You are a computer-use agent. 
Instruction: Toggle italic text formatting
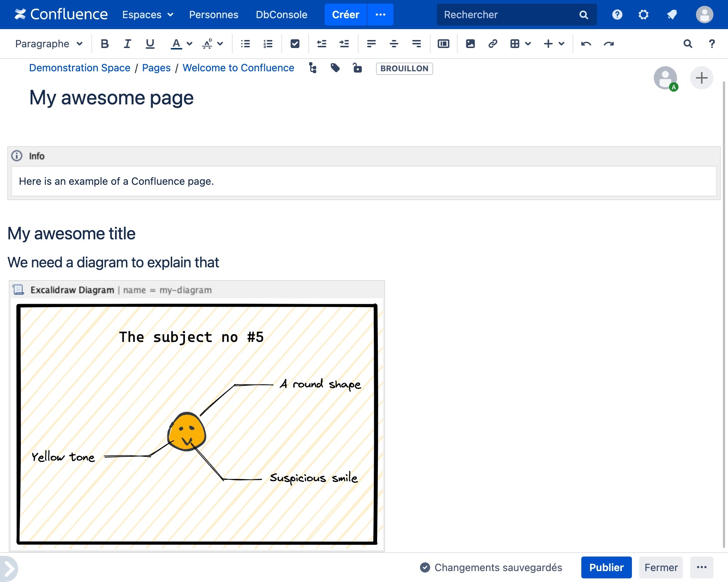coord(127,44)
